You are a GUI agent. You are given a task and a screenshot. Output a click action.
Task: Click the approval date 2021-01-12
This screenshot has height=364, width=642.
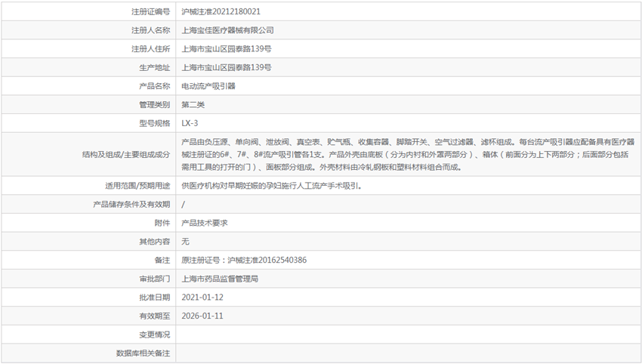pos(203,297)
